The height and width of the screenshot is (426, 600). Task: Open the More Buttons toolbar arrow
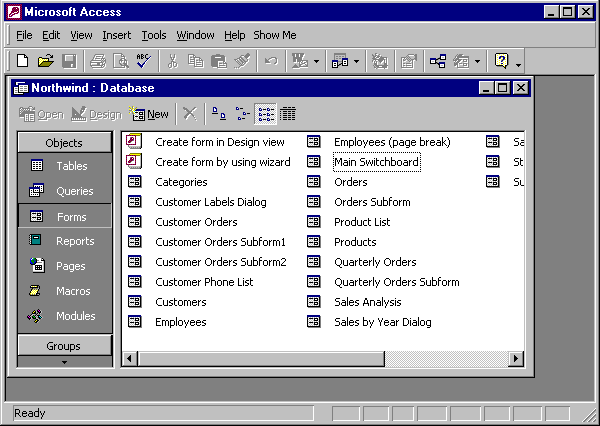518,64
